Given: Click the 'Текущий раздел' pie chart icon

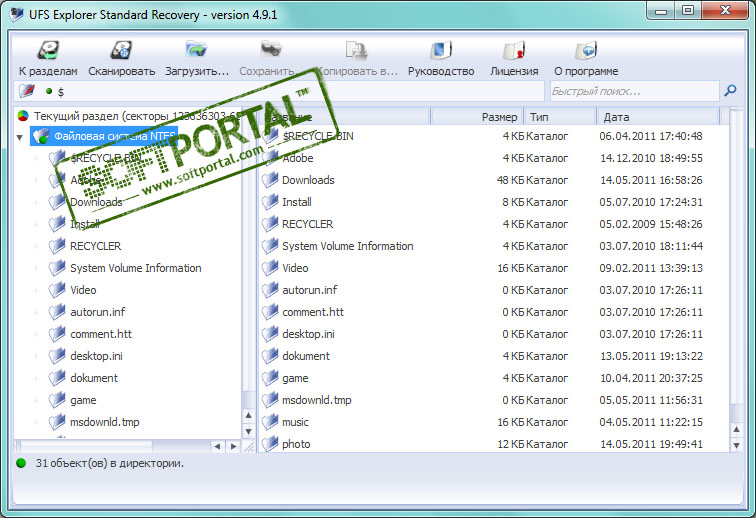Looking at the screenshot, I should tap(23, 116).
